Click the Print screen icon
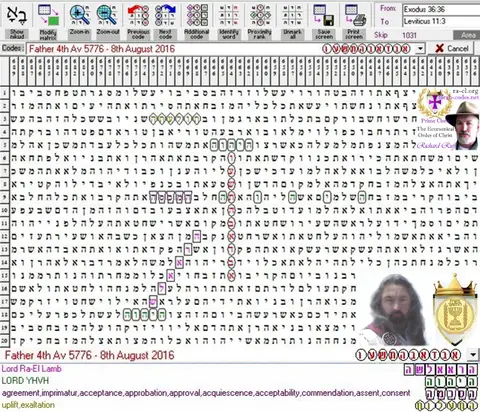The width and height of the screenshot is (480, 412). click(354, 15)
